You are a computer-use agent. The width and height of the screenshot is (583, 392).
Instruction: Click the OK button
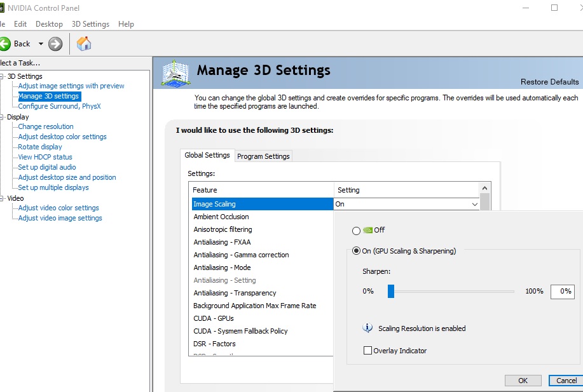click(523, 381)
